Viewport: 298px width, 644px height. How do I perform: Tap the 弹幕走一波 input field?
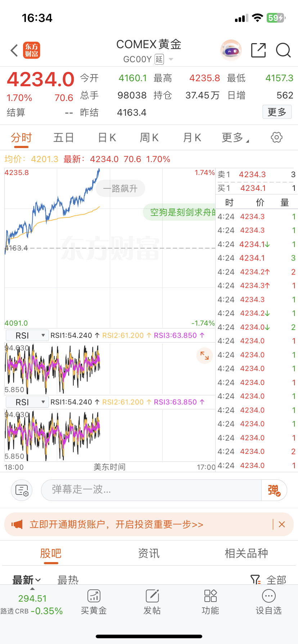click(151, 490)
